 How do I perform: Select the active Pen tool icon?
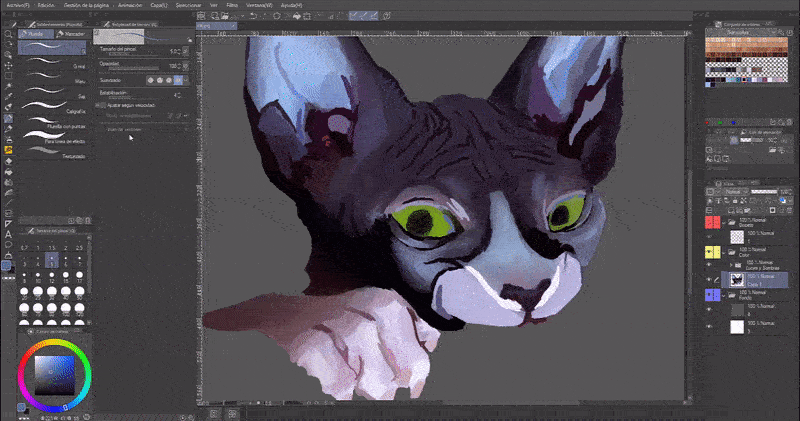point(8,118)
